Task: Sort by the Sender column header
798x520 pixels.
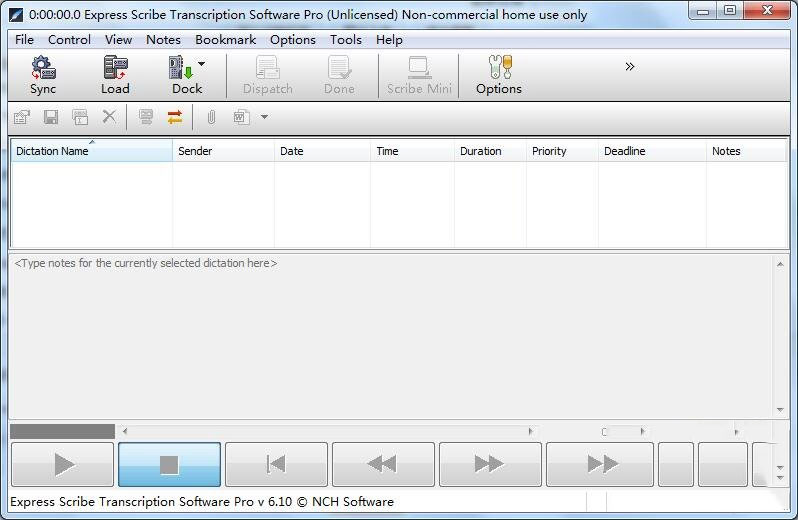Action: [x=223, y=151]
